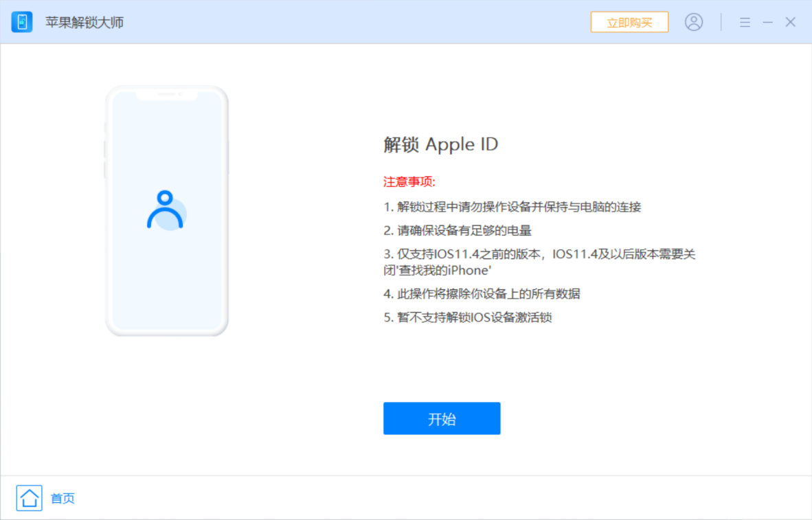Minimize the 苹果解锁大师 window
Screen dimensions: 812x520
pyautogui.click(x=767, y=21)
